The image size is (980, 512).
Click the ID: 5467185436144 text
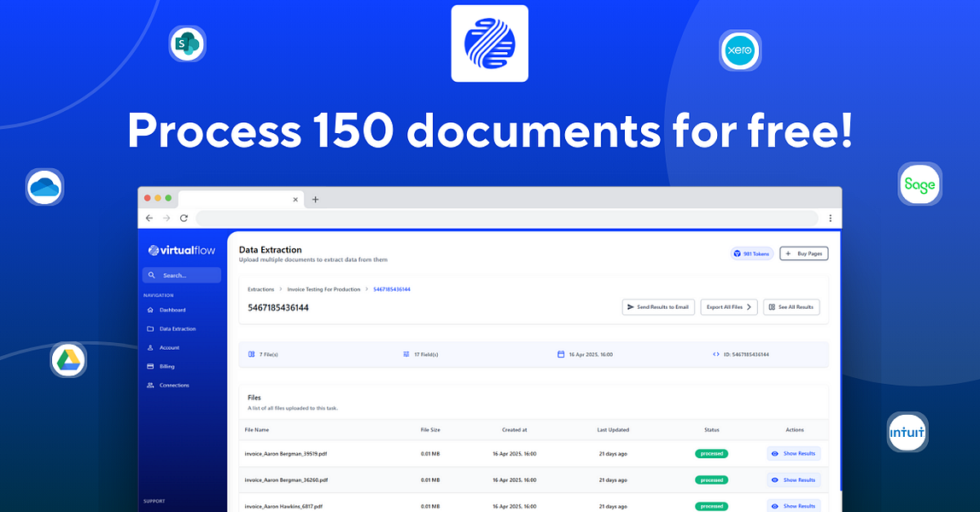(746, 354)
